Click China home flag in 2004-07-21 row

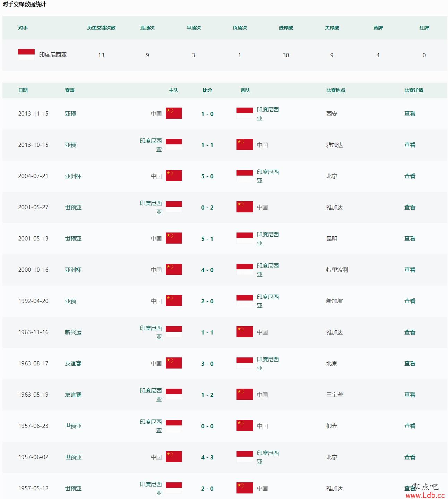(174, 176)
